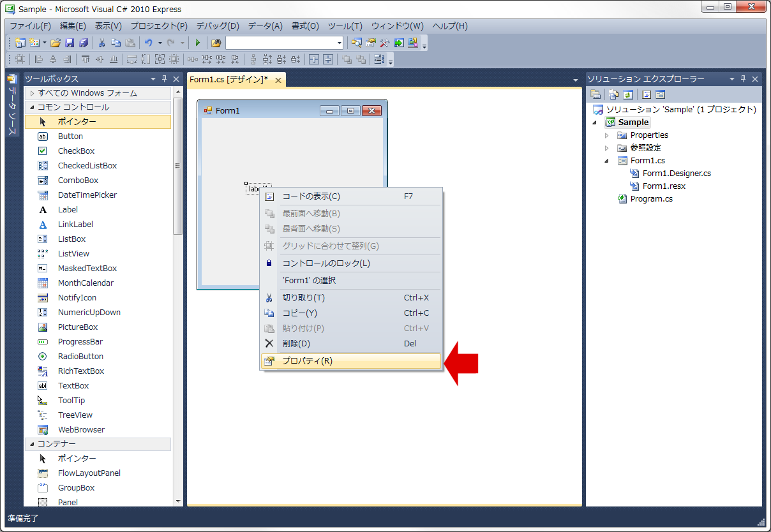Start debugging with the green play icon

[198, 43]
